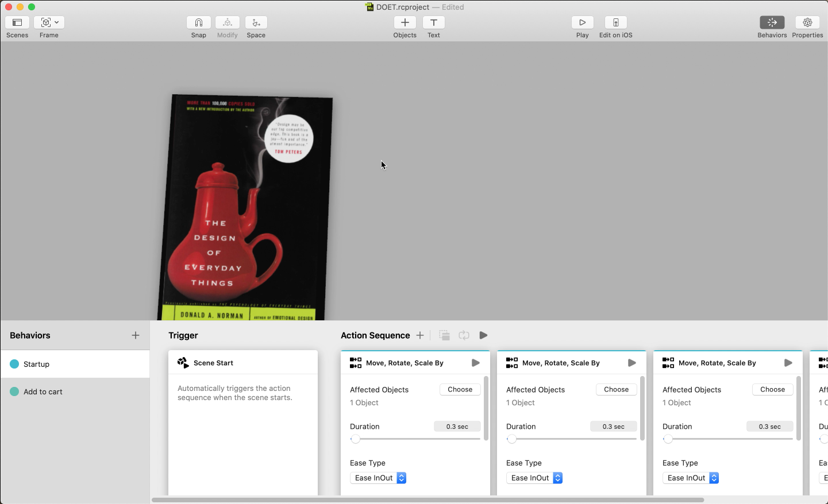Screen dimensions: 828x504
Task: Add an action to the Action Sequence
Action: click(x=420, y=335)
